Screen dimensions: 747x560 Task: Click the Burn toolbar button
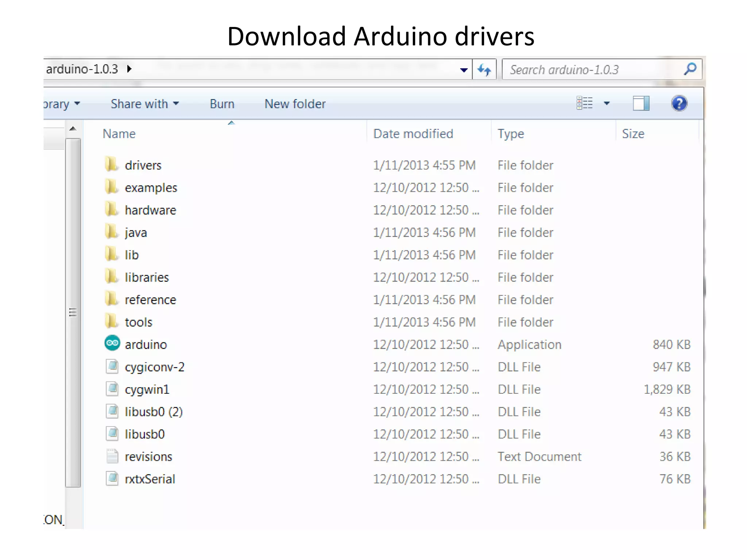[x=222, y=104]
